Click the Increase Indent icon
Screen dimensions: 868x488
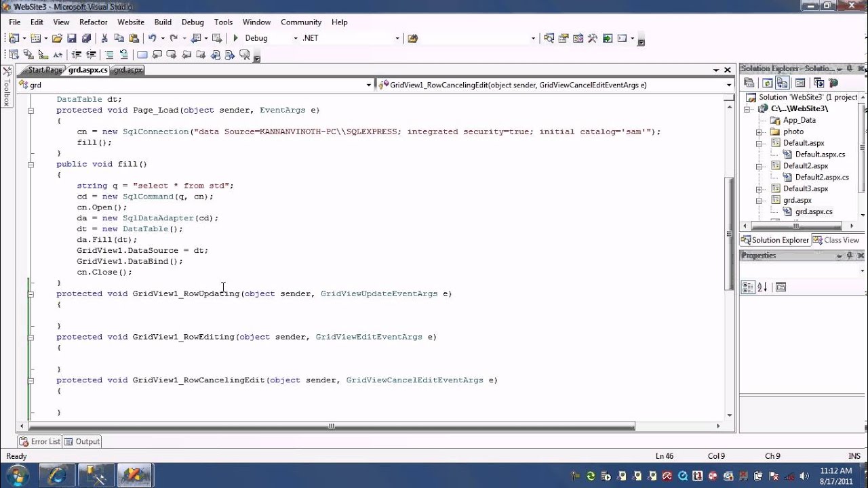pyautogui.click(x=90, y=54)
